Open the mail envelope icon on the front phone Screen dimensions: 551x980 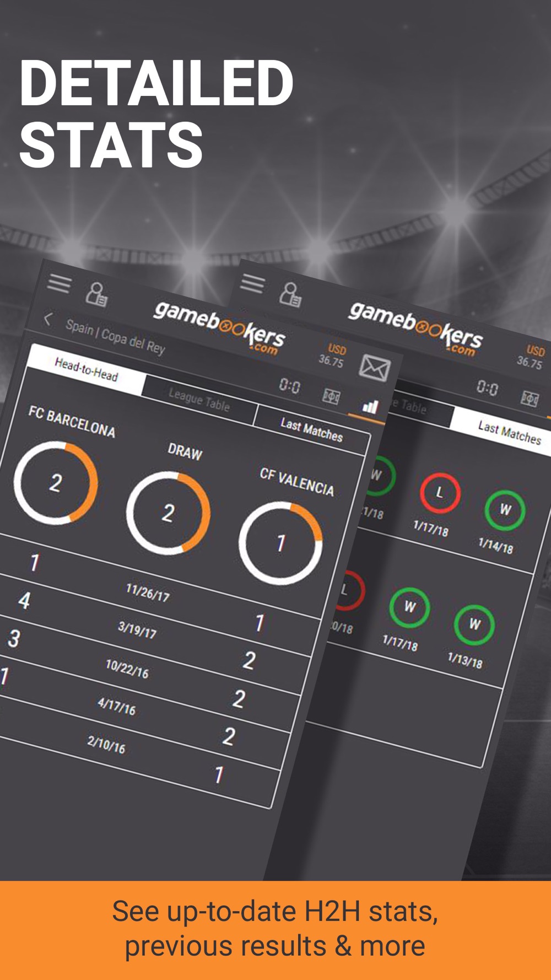[x=375, y=368]
